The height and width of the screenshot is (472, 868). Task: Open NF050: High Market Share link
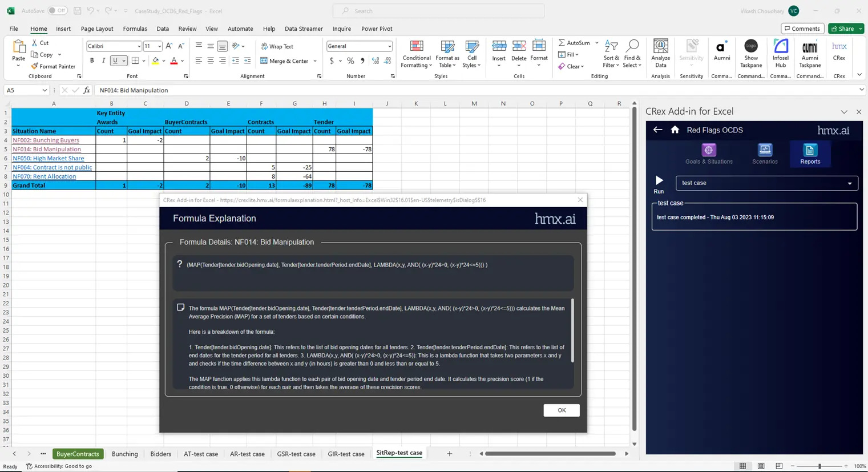[x=48, y=158]
